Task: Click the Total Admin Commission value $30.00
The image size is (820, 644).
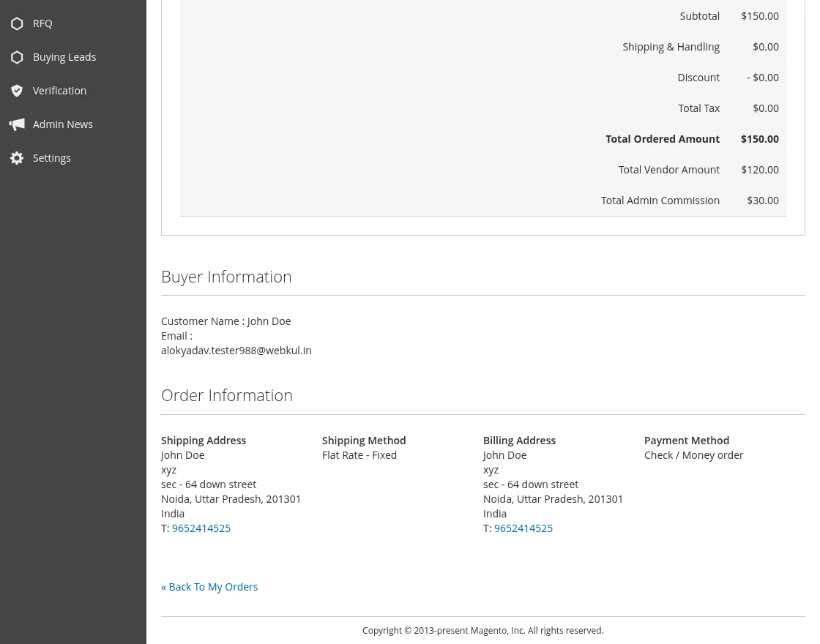Action: point(762,201)
